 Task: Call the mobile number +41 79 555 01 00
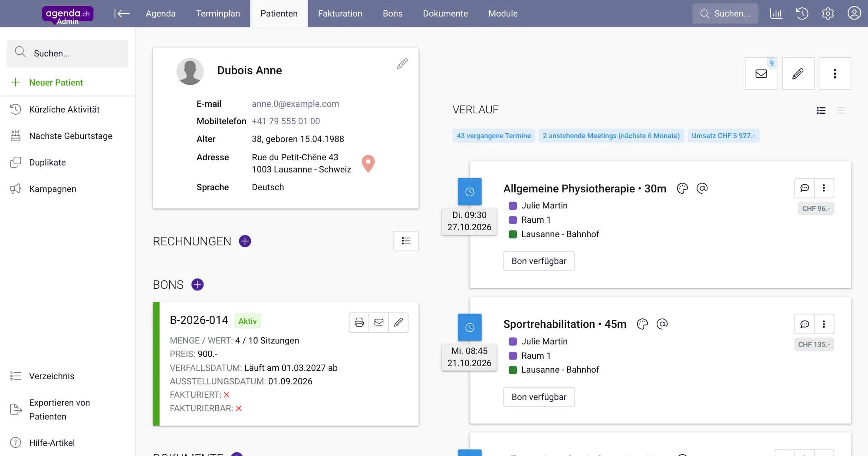(286, 121)
